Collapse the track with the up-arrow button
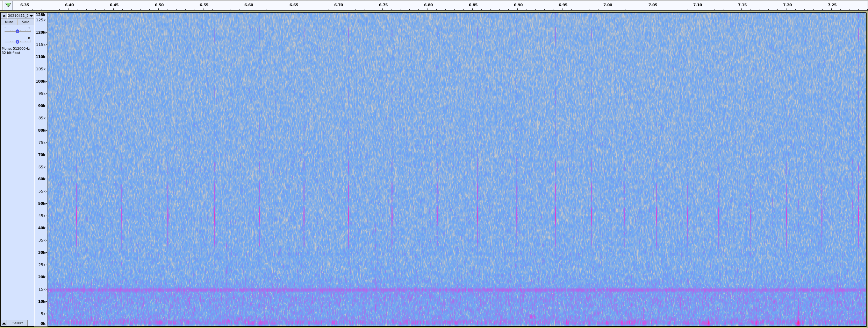The image size is (868, 328). (x=4, y=323)
